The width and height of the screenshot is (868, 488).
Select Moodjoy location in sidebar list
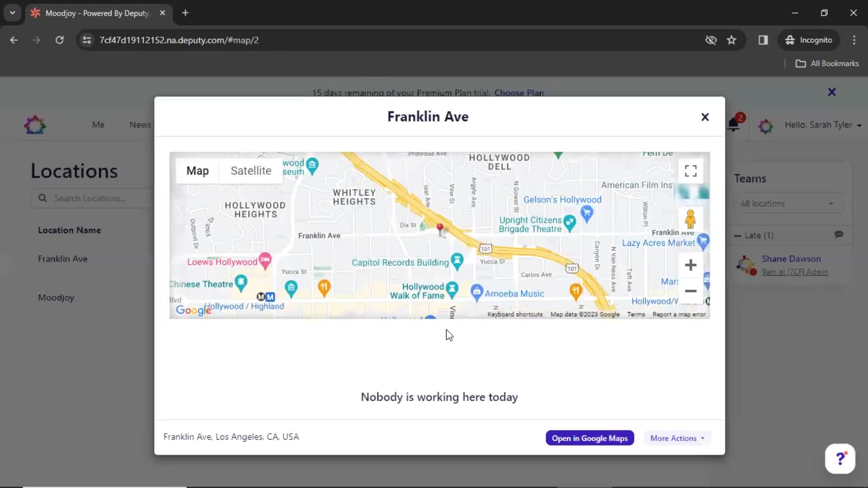click(x=56, y=297)
